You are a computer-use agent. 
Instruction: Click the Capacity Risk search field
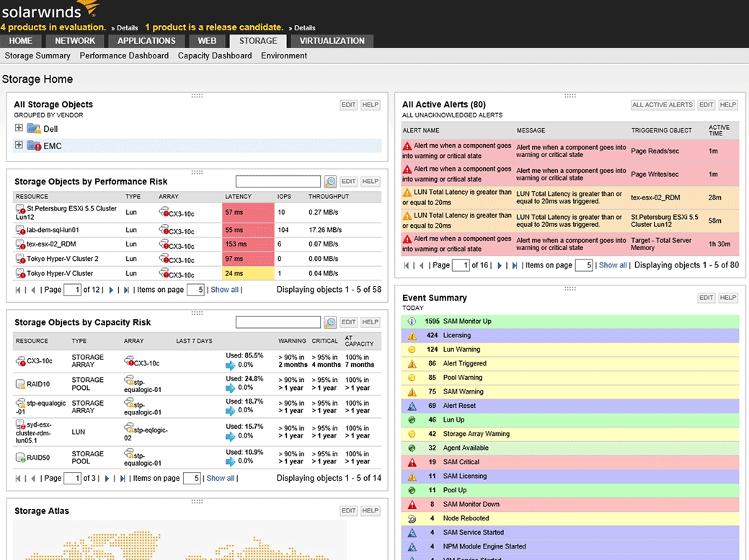coord(278,322)
